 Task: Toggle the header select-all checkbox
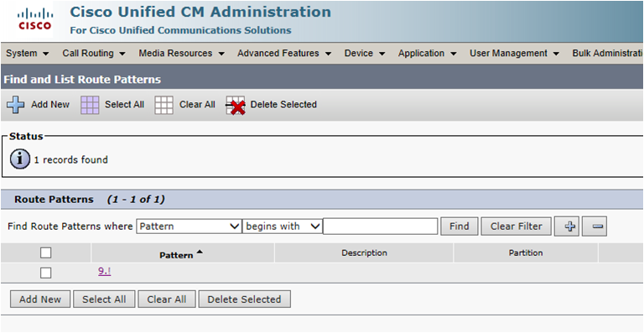point(46,253)
